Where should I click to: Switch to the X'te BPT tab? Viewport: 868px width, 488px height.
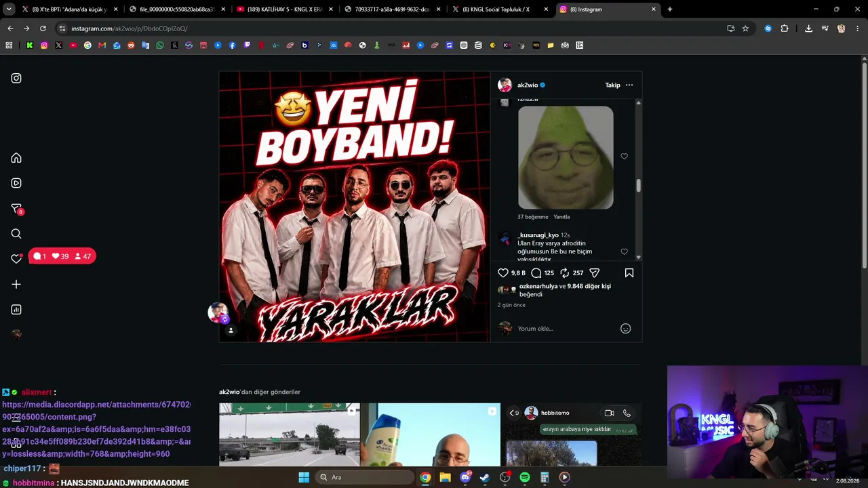(70, 9)
